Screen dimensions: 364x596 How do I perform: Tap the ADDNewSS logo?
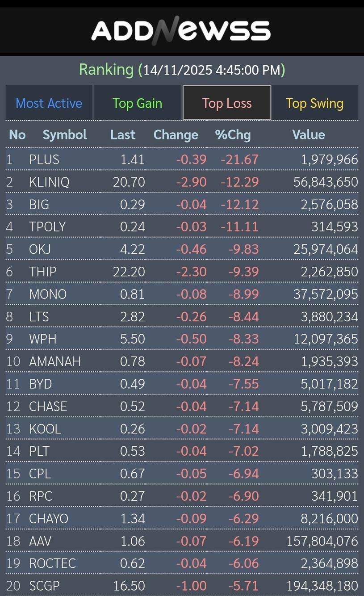click(x=181, y=31)
